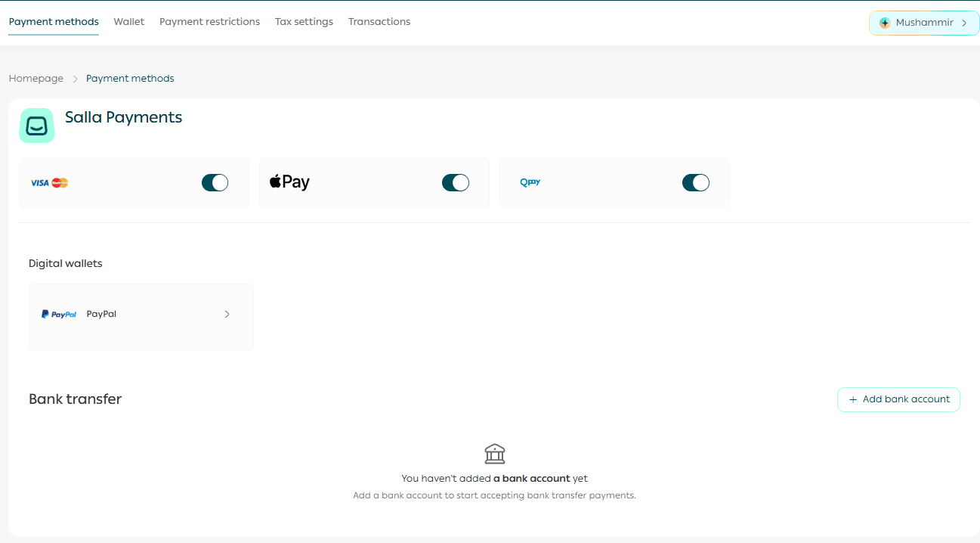
Task: Switch to the Wallet tab
Action: point(129,22)
